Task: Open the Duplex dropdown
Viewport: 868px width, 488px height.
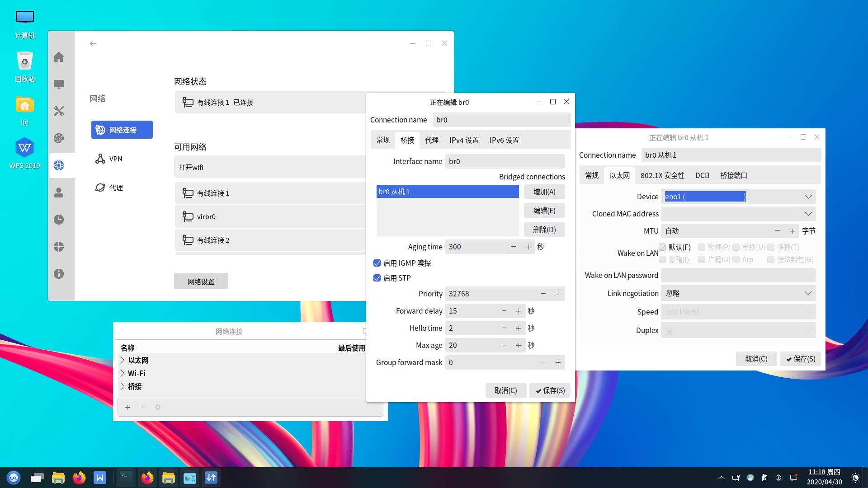Action: 738,330
